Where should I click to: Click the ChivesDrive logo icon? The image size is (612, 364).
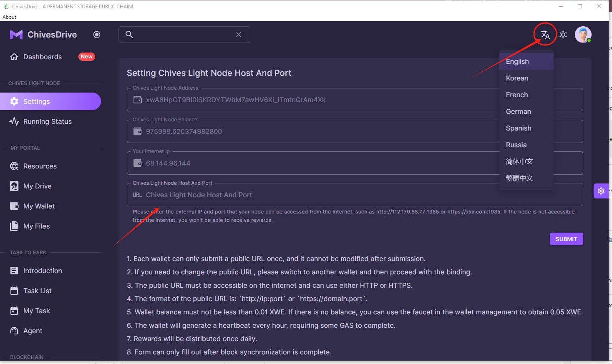pos(16,35)
